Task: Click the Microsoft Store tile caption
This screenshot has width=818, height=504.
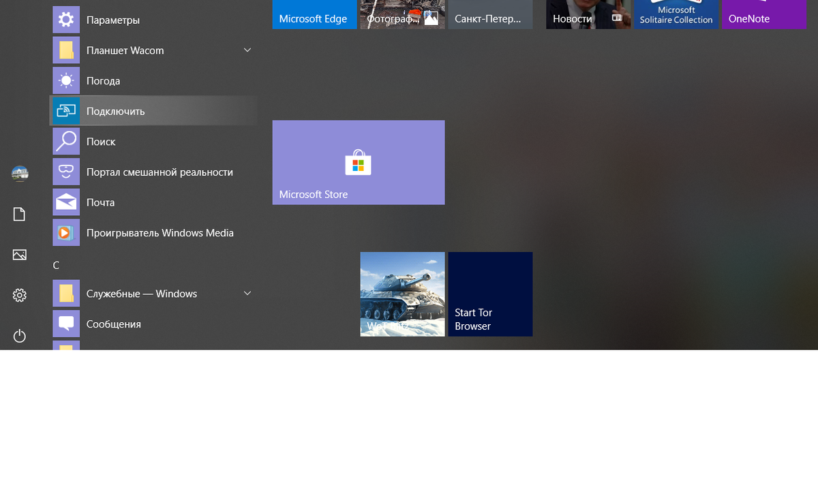Action: click(314, 195)
